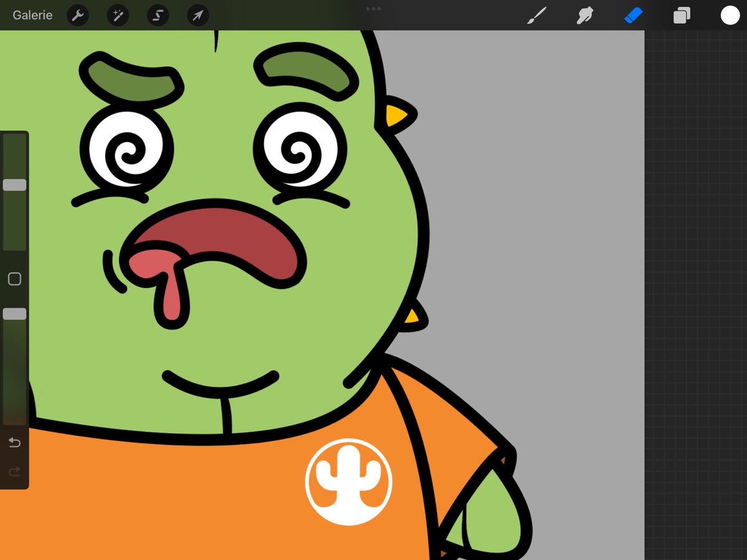This screenshot has width=747, height=560.
Task: Click the brush opacity slider handle
Action: 14,314
